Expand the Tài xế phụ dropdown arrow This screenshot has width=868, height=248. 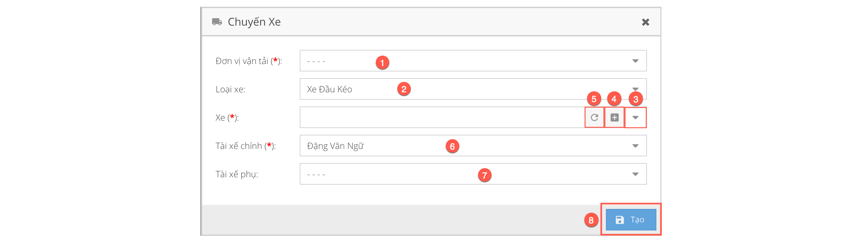click(x=635, y=174)
